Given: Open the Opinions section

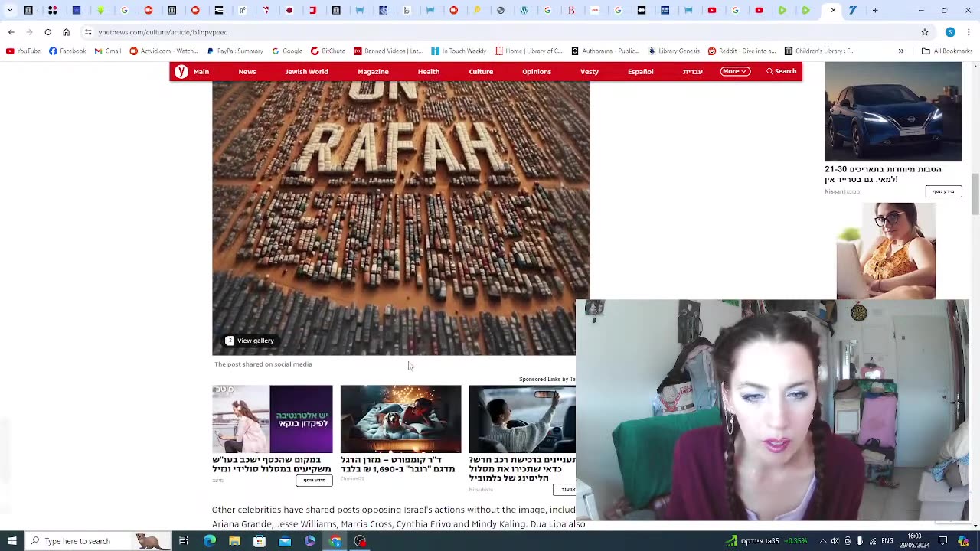Looking at the screenshot, I should 536,72.
